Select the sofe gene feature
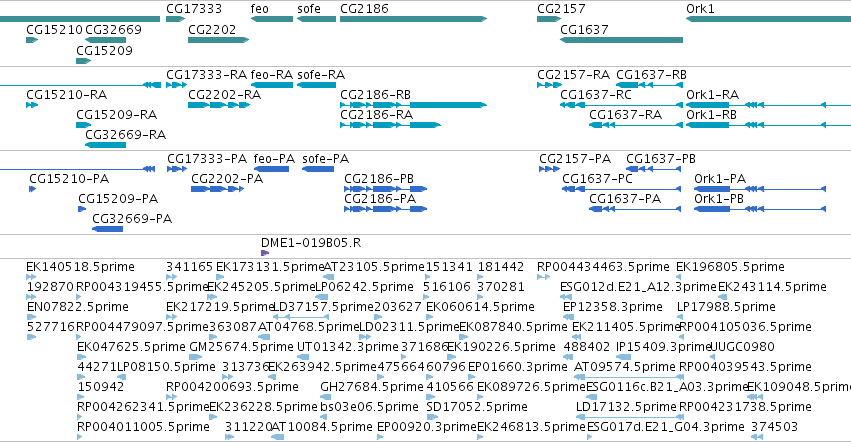Image resolution: width=851 pixels, height=442 pixels. [x=316, y=19]
